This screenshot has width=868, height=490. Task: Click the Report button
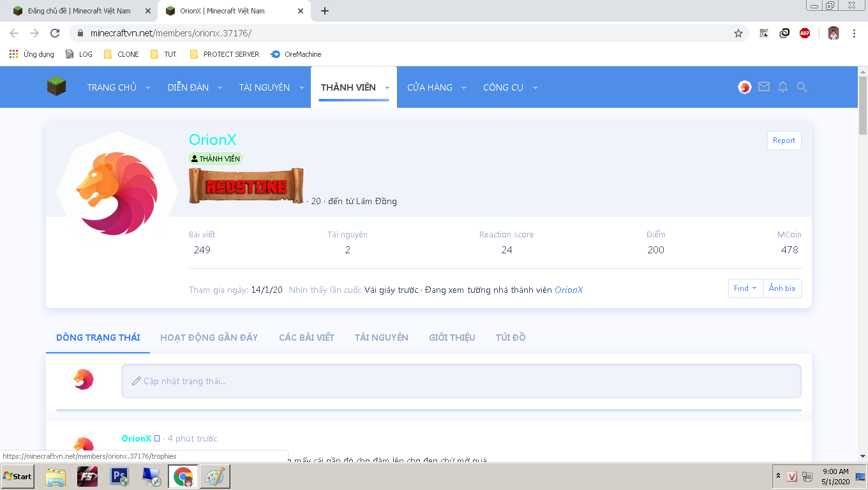click(x=784, y=140)
